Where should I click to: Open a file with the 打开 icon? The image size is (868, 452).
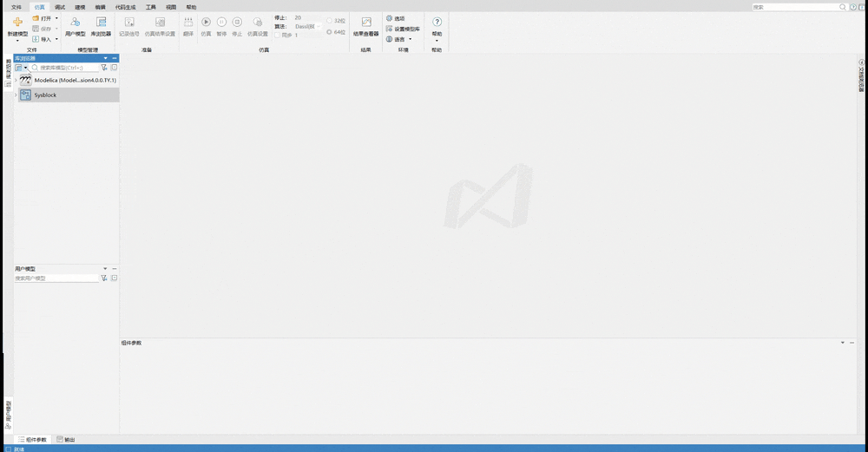tap(36, 18)
